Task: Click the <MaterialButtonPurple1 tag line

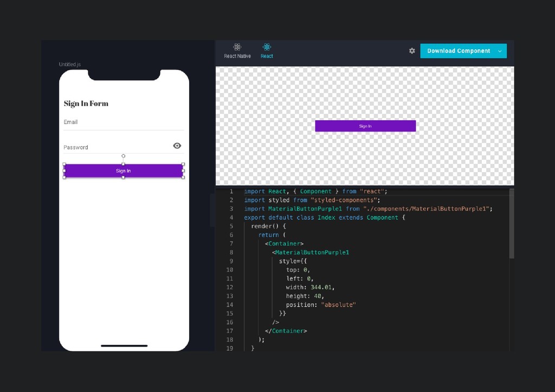Action: (311, 252)
